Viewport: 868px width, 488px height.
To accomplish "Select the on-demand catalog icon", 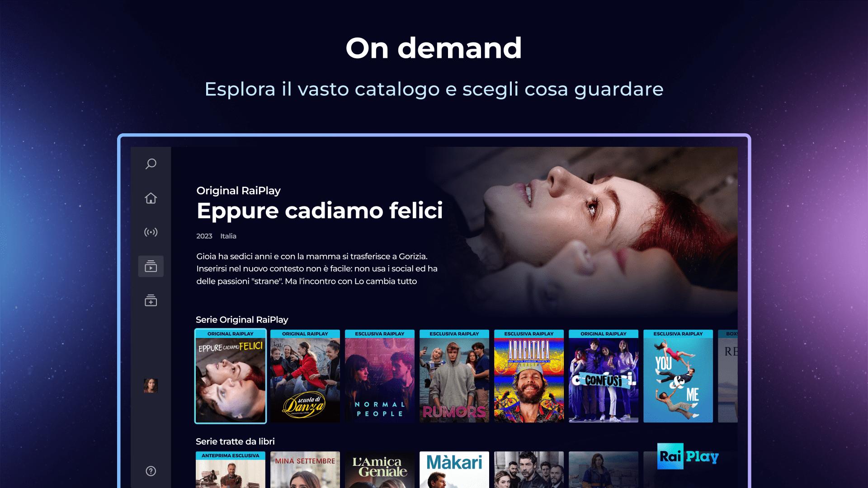I will click(151, 266).
